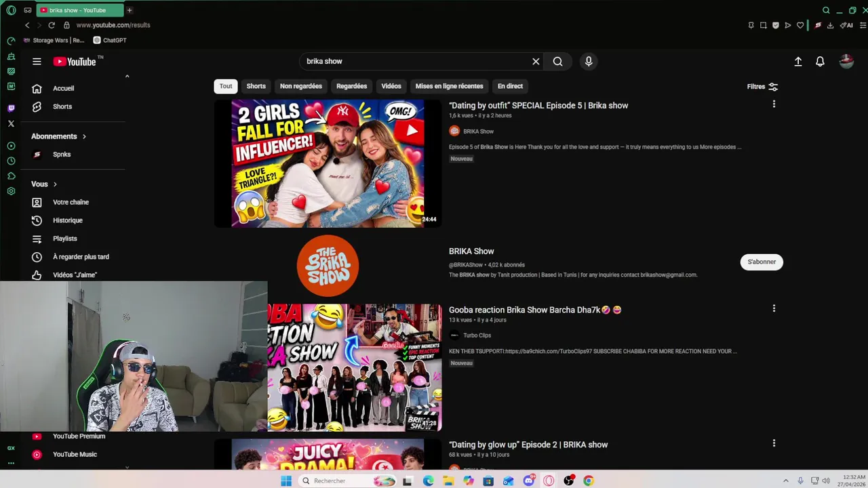Screen dimensions: 868x488
Task: Open the Opera AI assistant button
Action: [846, 25]
